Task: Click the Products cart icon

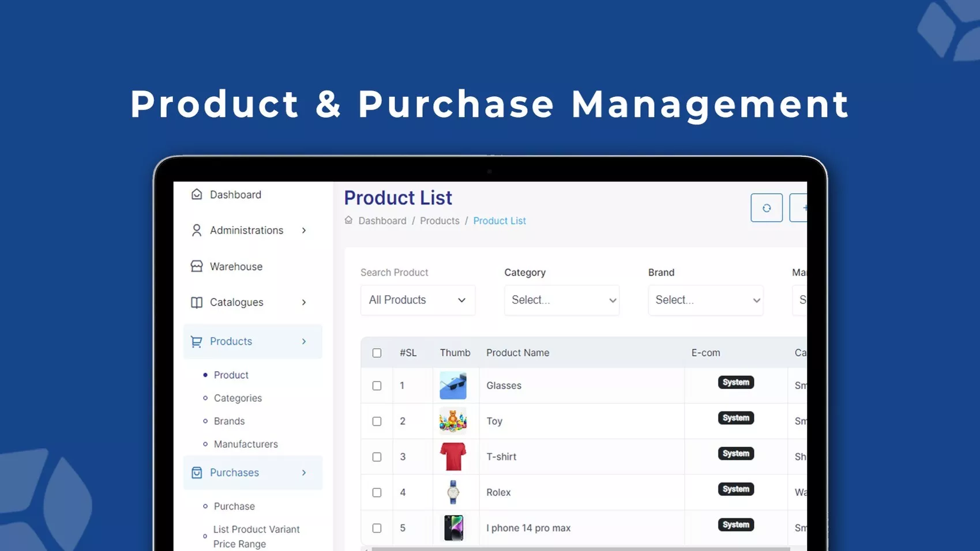Action: [x=197, y=342]
